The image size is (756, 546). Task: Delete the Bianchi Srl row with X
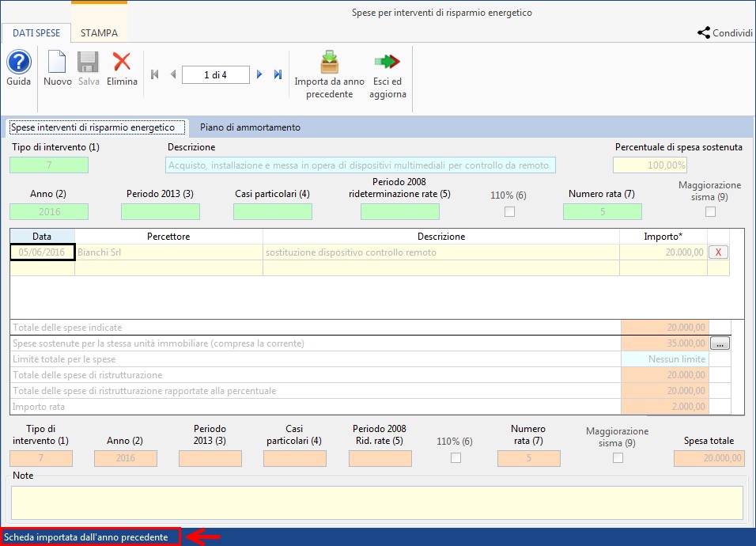point(718,252)
